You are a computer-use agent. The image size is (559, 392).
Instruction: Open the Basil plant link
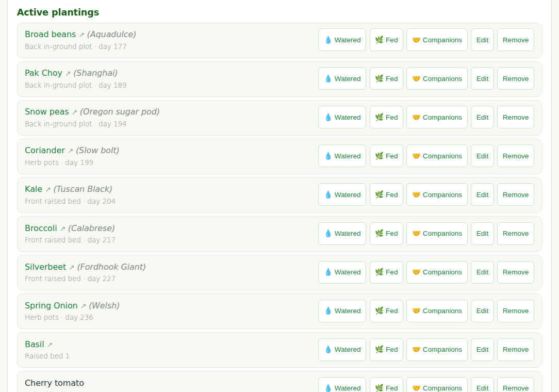(39, 344)
